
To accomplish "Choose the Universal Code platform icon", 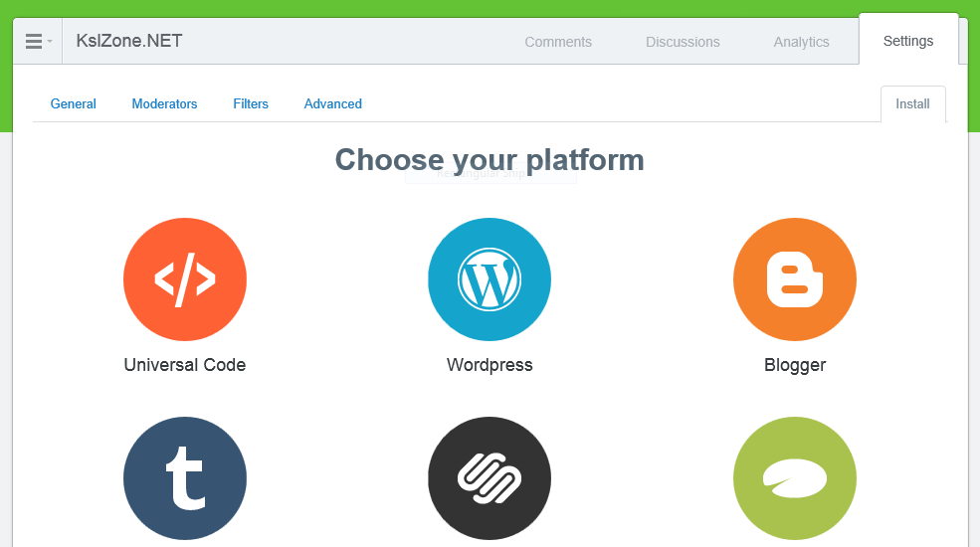I will [185, 279].
